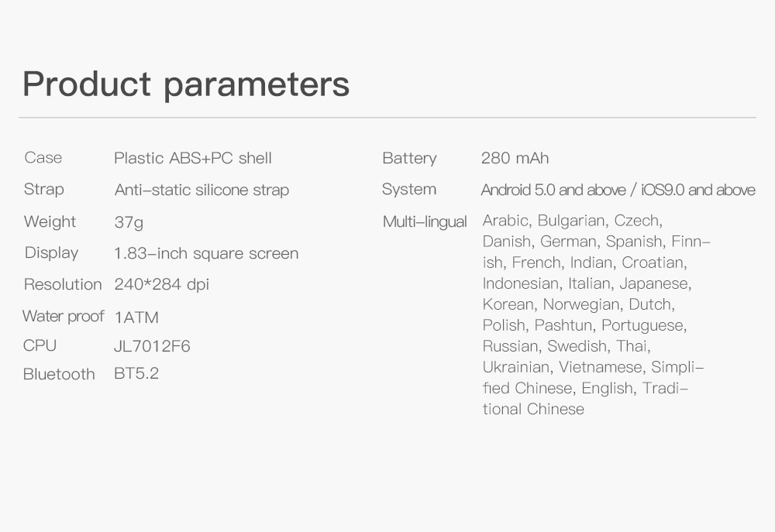This screenshot has height=532, width=775.
Task: Click the "Display" label
Action: tap(51, 253)
